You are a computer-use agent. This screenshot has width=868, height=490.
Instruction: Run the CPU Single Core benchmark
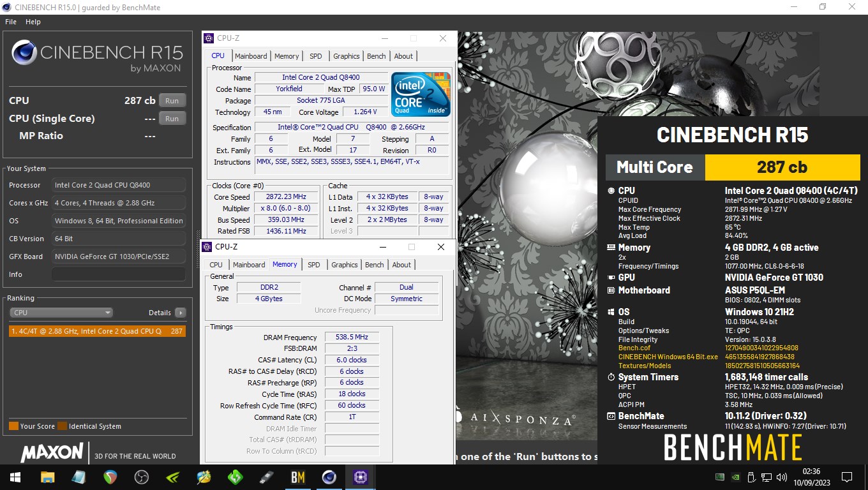[x=172, y=119]
